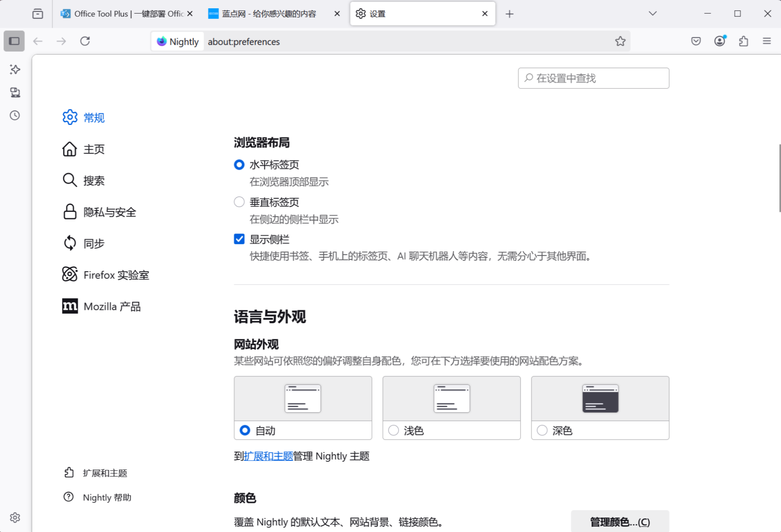
Task: Open the AI chatbot sidebar icon
Action: click(x=15, y=69)
